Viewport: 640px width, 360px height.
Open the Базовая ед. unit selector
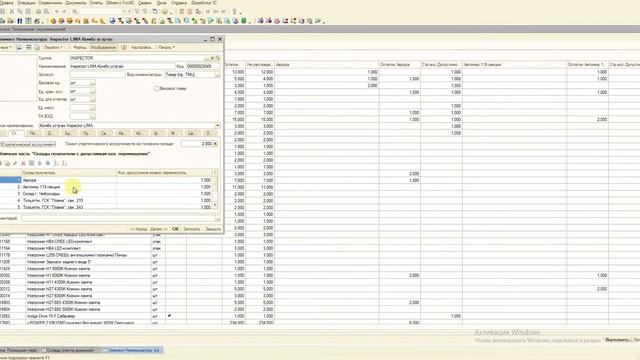(93, 82)
